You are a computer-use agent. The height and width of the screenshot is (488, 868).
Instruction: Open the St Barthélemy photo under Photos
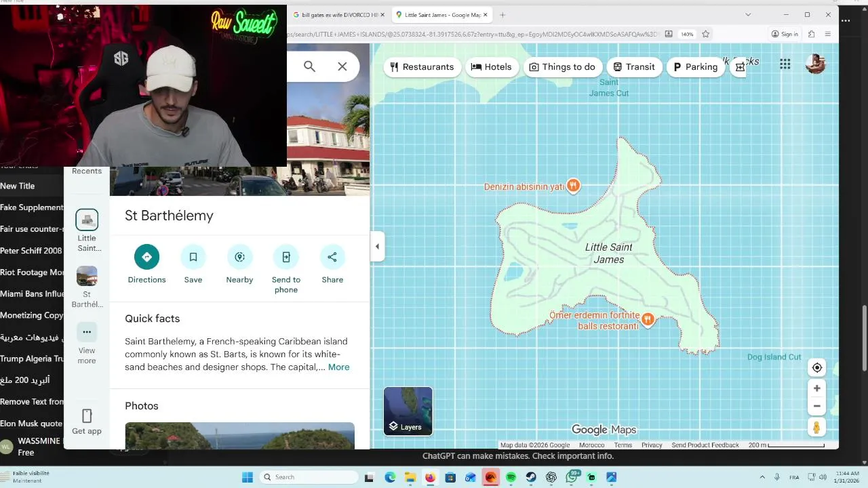point(239,436)
